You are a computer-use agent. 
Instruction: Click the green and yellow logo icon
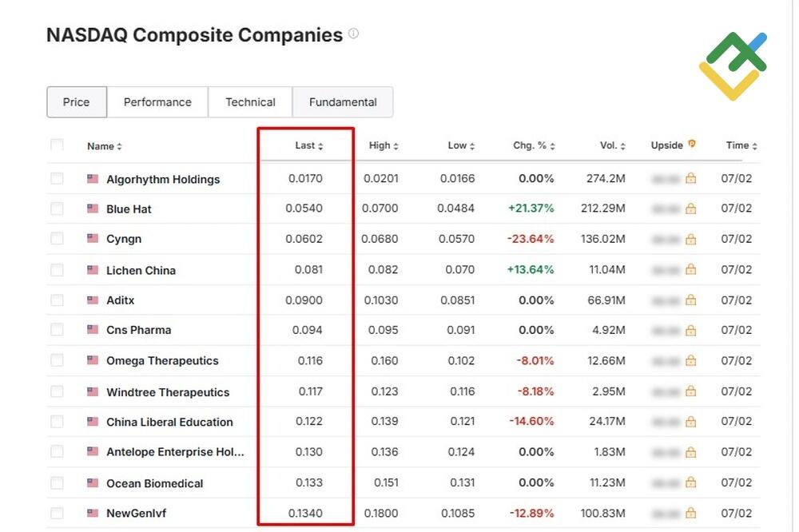click(732, 66)
